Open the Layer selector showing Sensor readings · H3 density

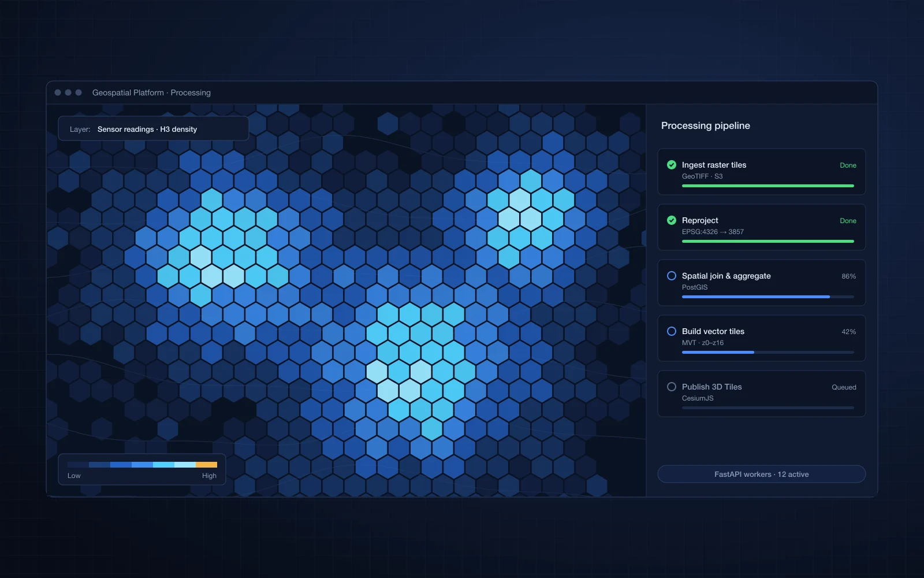point(154,129)
